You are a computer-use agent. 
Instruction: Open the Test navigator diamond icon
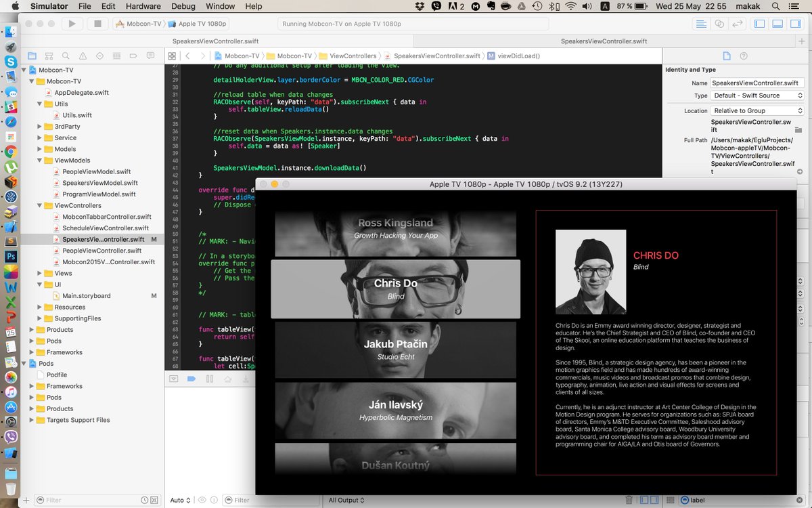[x=99, y=56]
